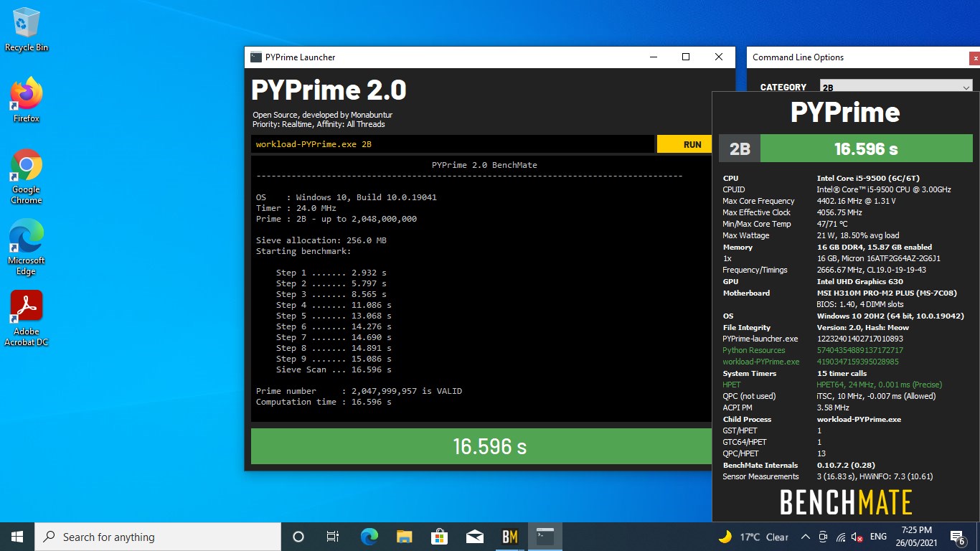Click the 'Step 5 ....... 13.068 s' line
Image resolution: width=980 pixels, height=551 pixels.
[x=334, y=316]
